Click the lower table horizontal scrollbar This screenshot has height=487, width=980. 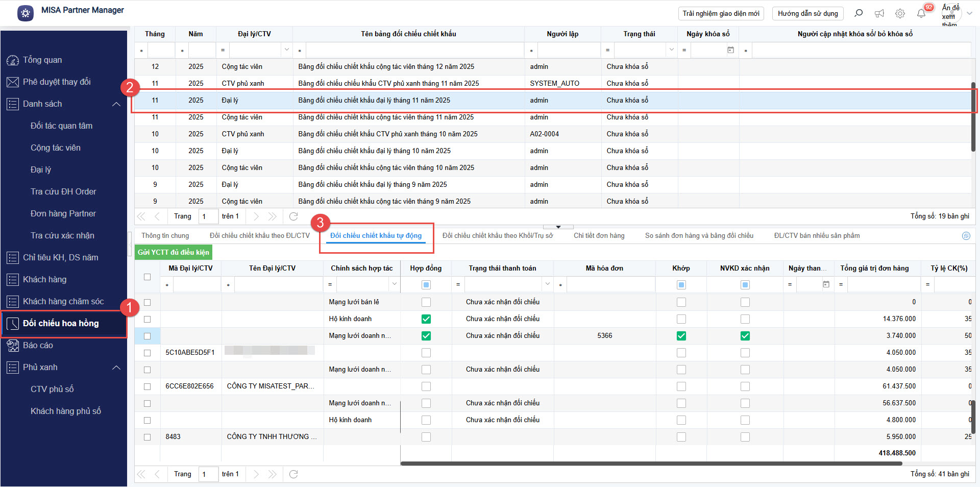pyautogui.click(x=651, y=464)
